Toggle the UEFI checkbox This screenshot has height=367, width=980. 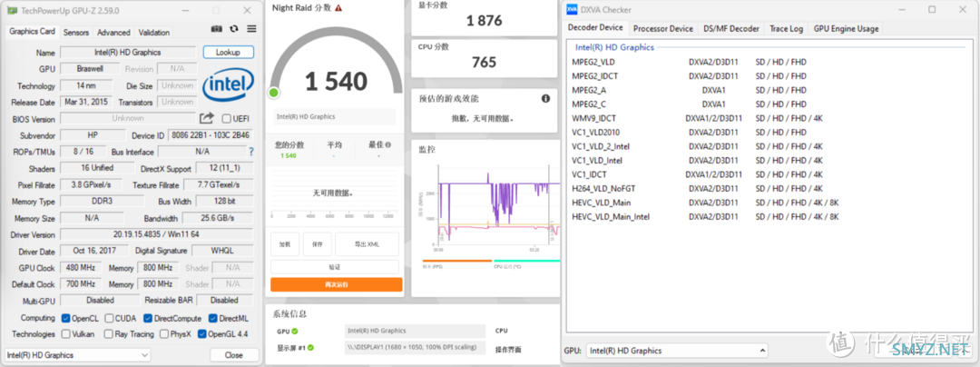227,119
